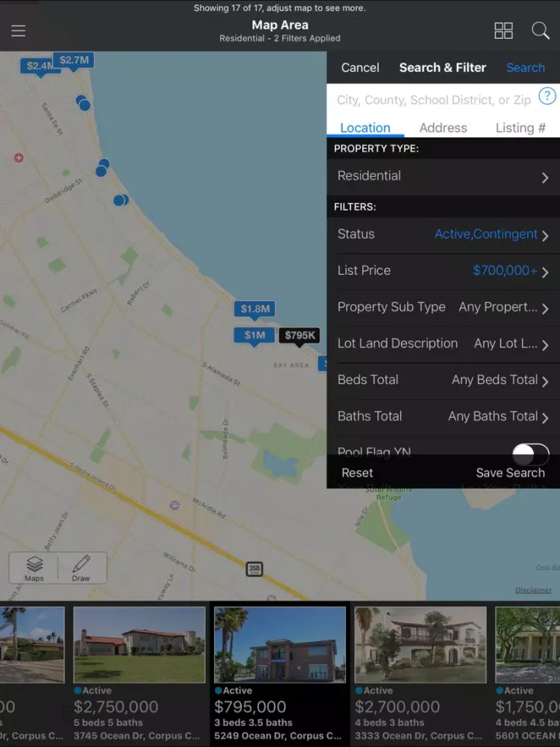Expand Beds Total filter options
This screenshot has height=747, width=560.
443,380
